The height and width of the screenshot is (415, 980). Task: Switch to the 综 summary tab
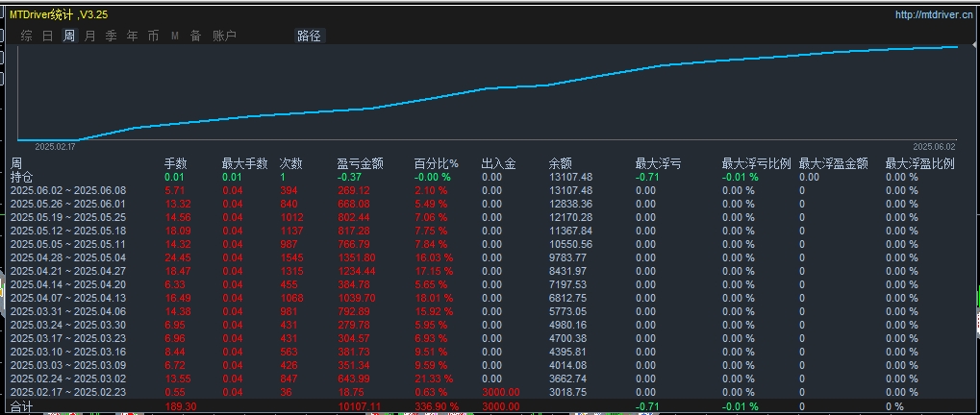click(x=26, y=36)
